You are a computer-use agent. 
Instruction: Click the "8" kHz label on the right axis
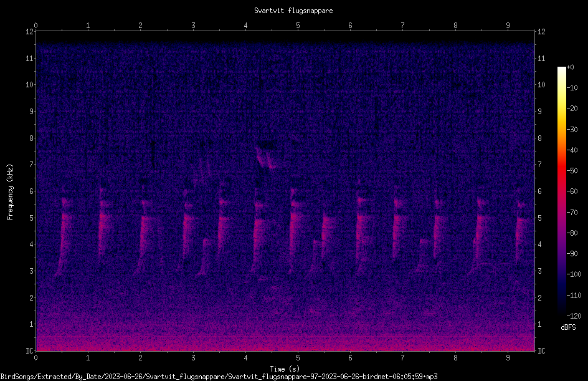coord(539,138)
